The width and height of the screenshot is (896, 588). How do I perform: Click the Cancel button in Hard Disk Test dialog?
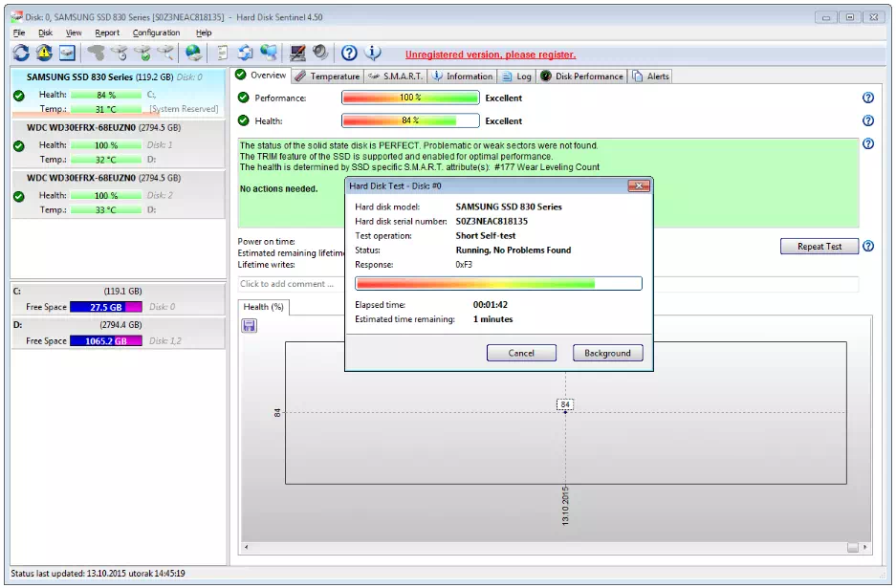(521, 353)
